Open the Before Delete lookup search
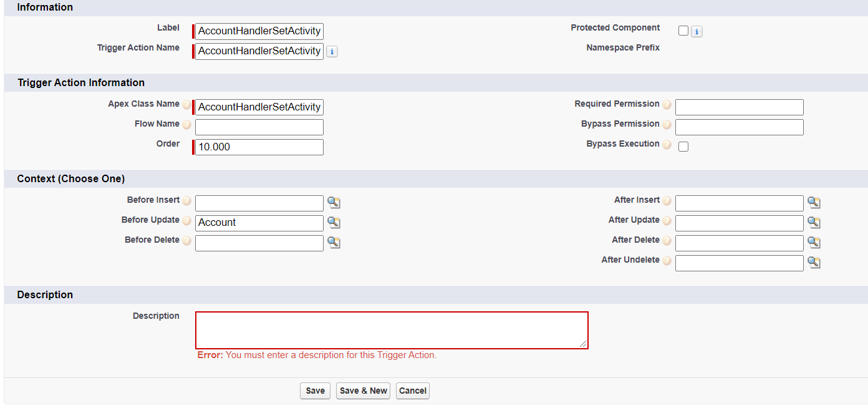Image resolution: width=868 pixels, height=408 pixels. (334, 243)
